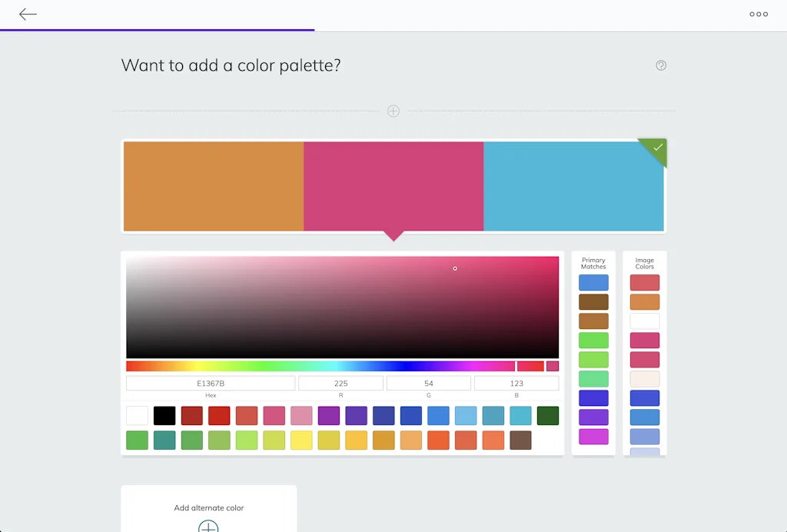Click the plus icon above the palette

(393, 111)
